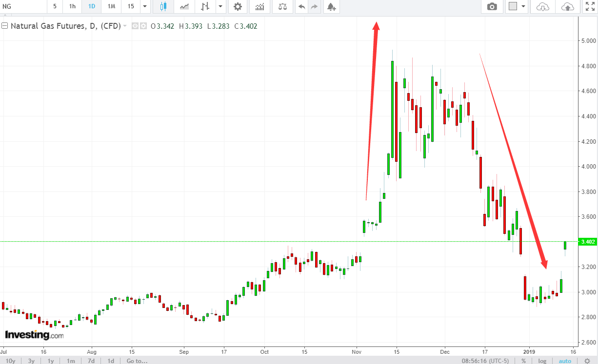Click the 08:56:16 (UTC-5) timezone clock
Image resolution: width=598 pixels, height=364 pixels.
485,361
